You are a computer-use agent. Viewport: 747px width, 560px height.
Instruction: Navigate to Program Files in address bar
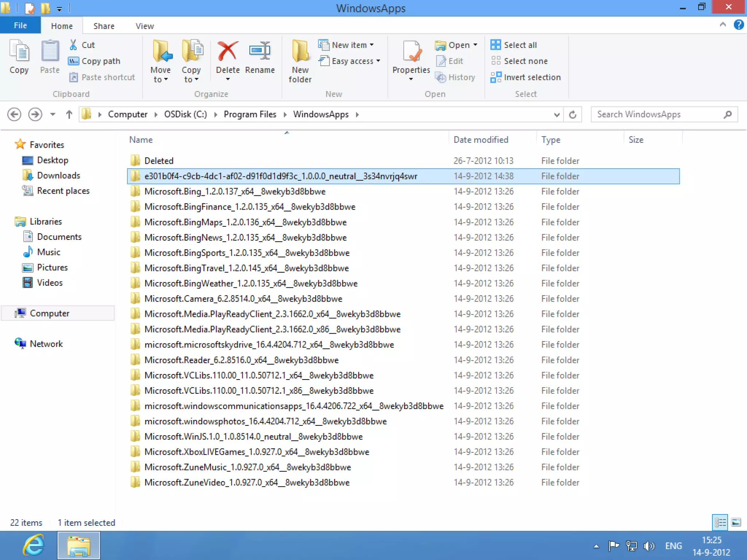click(250, 114)
